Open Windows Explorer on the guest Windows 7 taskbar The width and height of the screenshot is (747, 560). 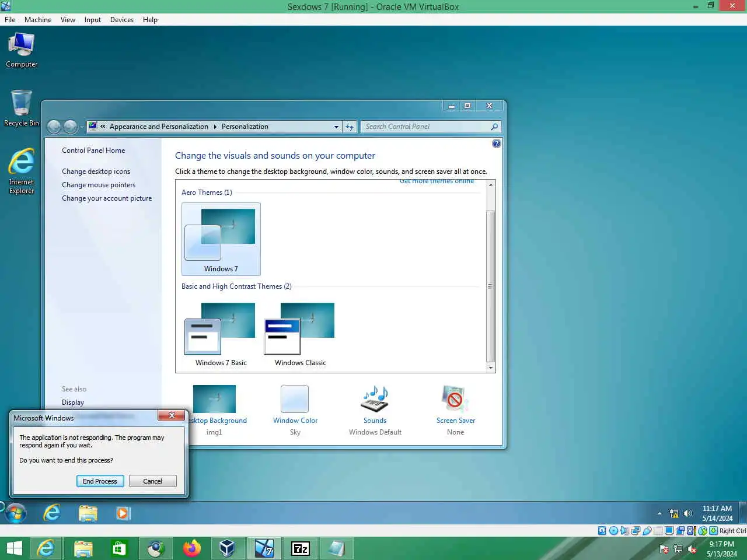[88, 513]
